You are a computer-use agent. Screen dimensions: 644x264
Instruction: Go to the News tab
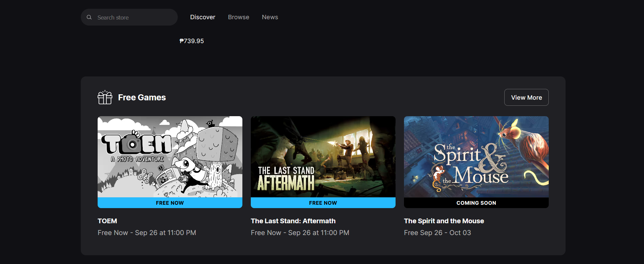(270, 17)
